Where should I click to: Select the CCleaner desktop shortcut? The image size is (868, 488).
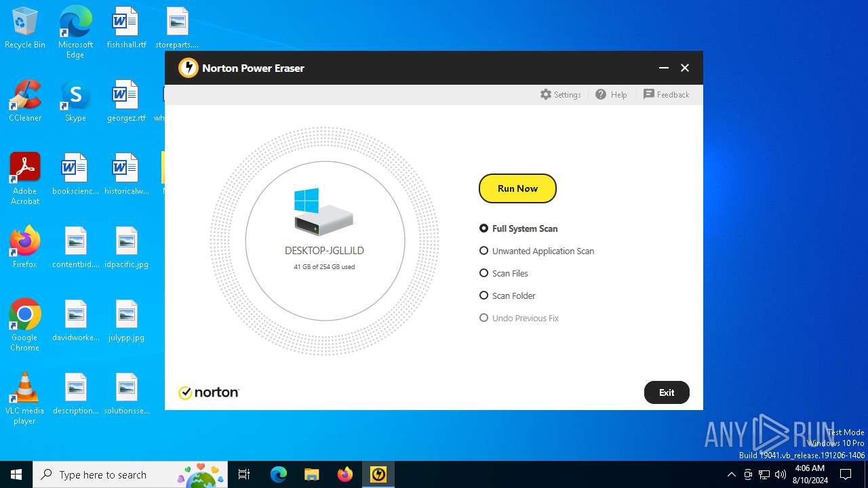[x=25, y=102]
